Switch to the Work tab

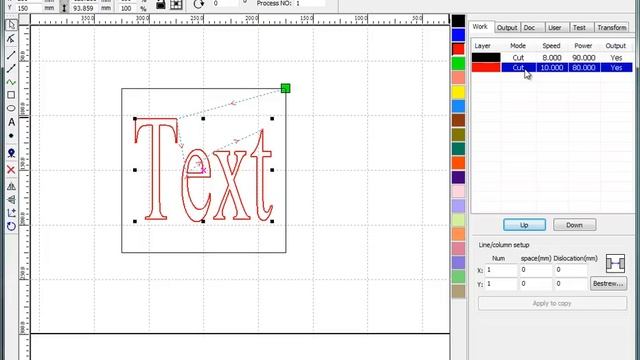coord(480,27)
